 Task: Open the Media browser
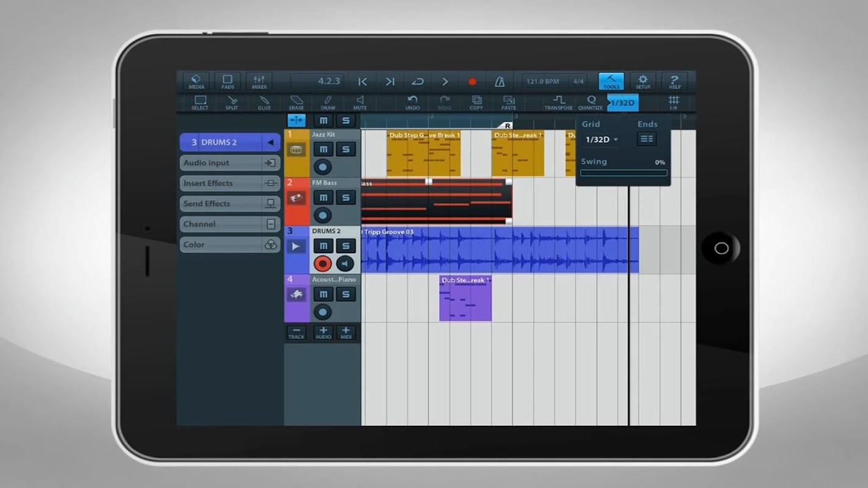point(196,82)
